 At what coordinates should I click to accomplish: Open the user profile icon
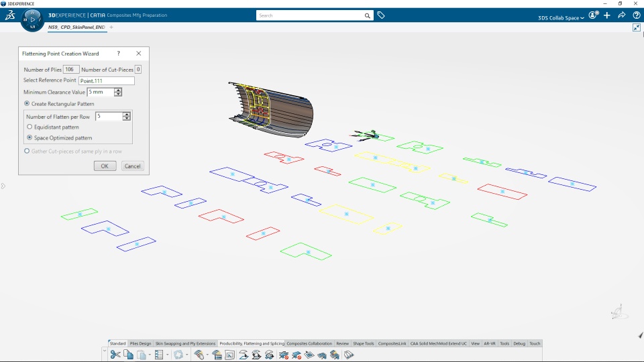tap(593, 15)
